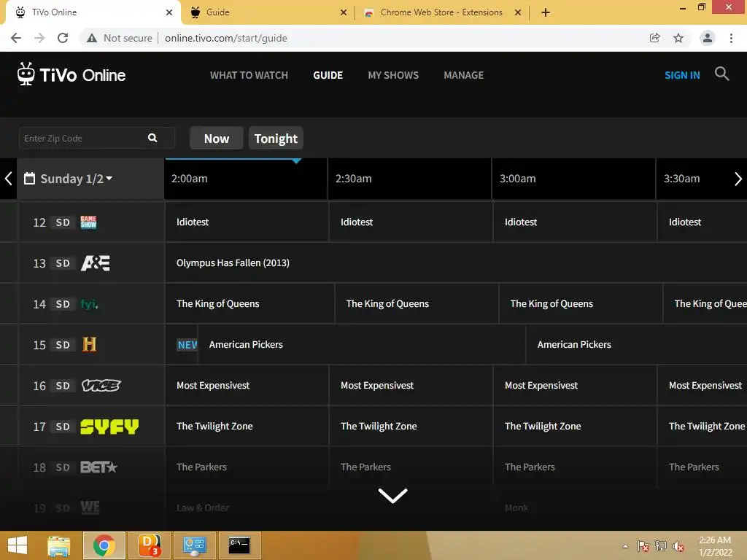Click the TiVo Online logo

click(x=71, y=74)
